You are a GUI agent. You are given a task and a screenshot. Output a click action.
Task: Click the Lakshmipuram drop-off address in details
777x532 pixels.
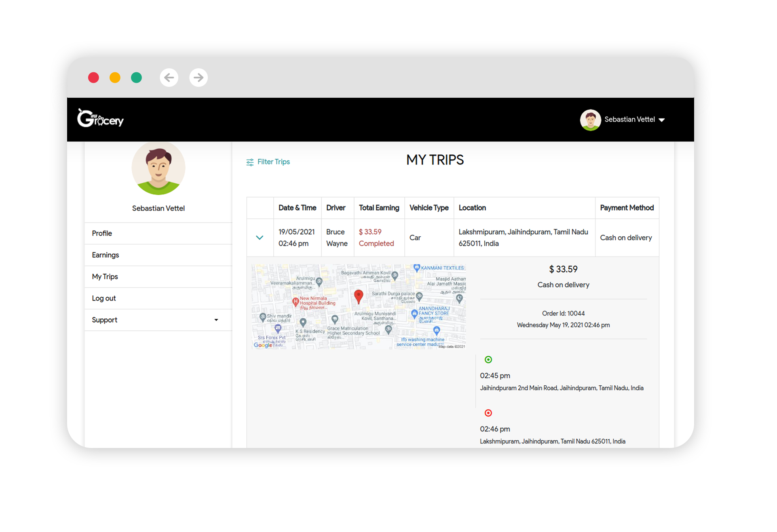click(553, 442)
